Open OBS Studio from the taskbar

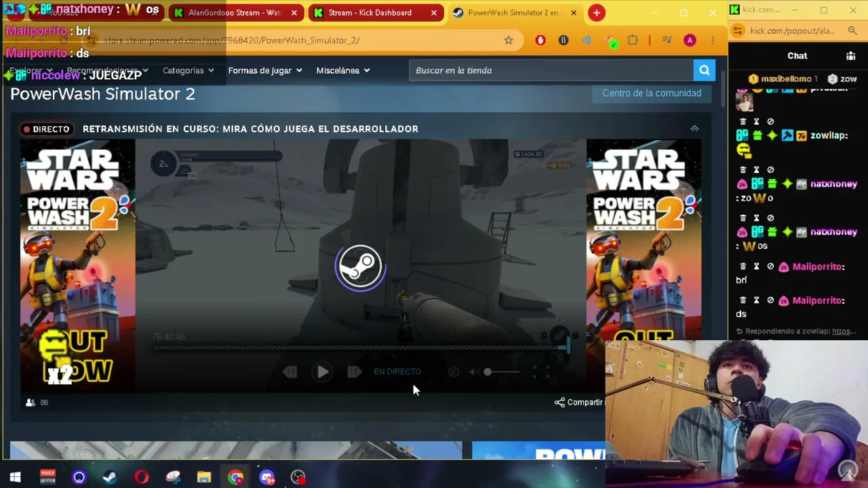pyautogui.click(x=298, y=478)
